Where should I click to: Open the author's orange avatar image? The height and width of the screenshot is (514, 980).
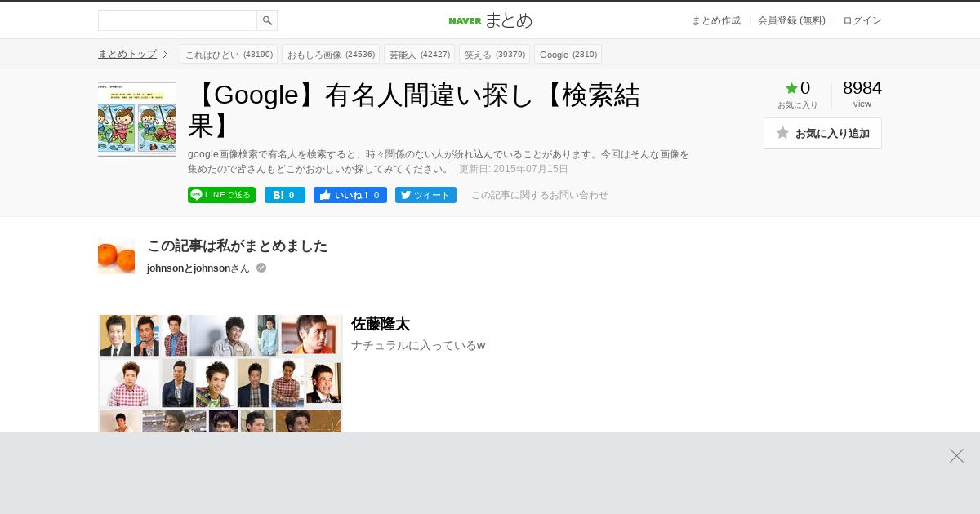click(116, 256)
